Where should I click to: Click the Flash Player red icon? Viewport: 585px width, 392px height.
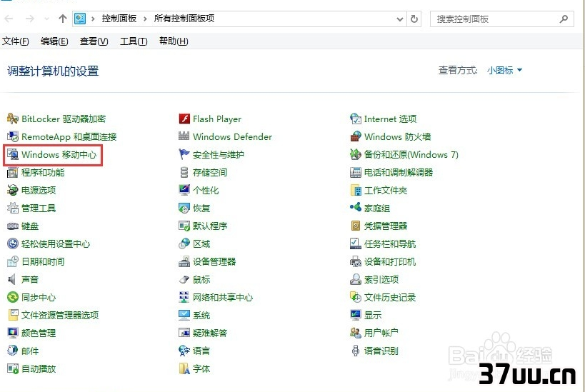184,119
